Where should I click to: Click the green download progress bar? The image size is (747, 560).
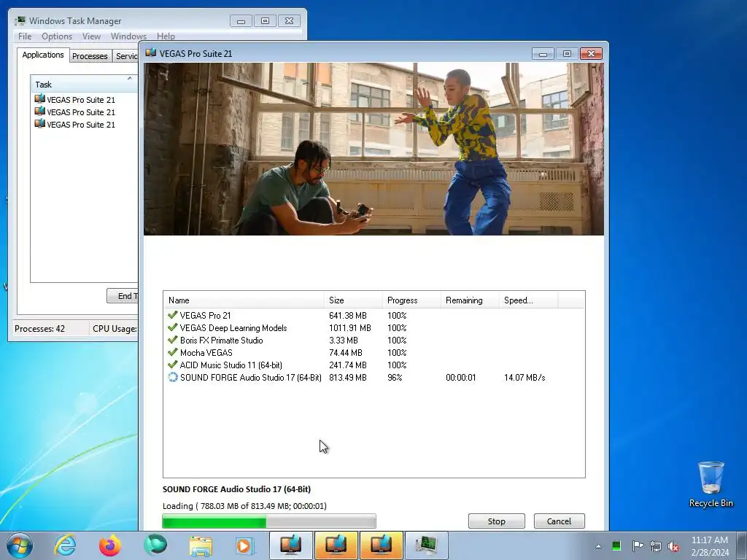(x=269, y=521)
